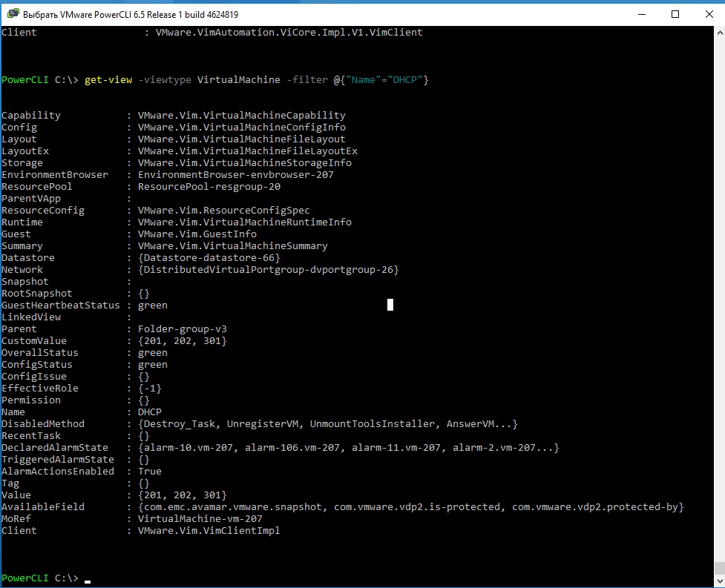The image size is (725, 588).
Task: Click '{Datastore-datastore-66}' value
Action: click(209, 258)
